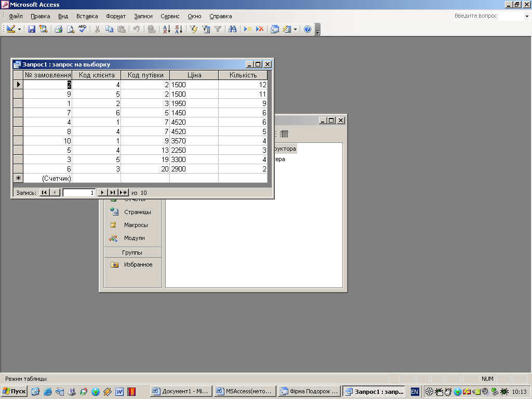The width and height of the screenshot is (532, 399).
Task: Open Print Preview from the toolbar
Action: 70,29
